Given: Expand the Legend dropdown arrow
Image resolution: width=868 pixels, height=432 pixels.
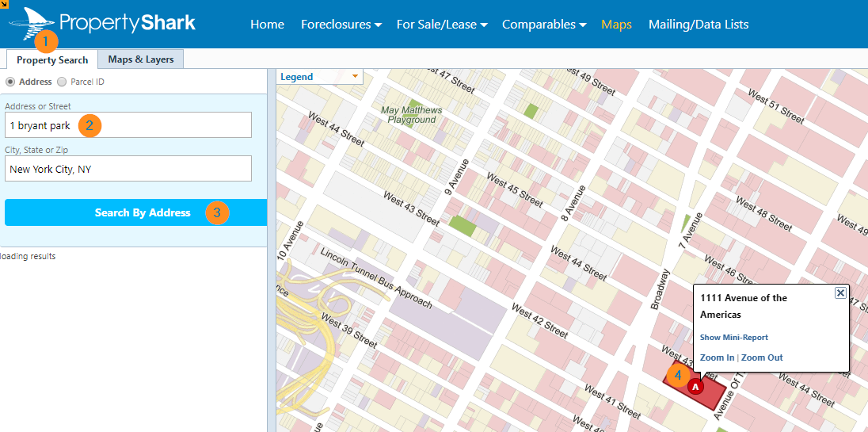Looking at the screenshot, I should (354, 76).
